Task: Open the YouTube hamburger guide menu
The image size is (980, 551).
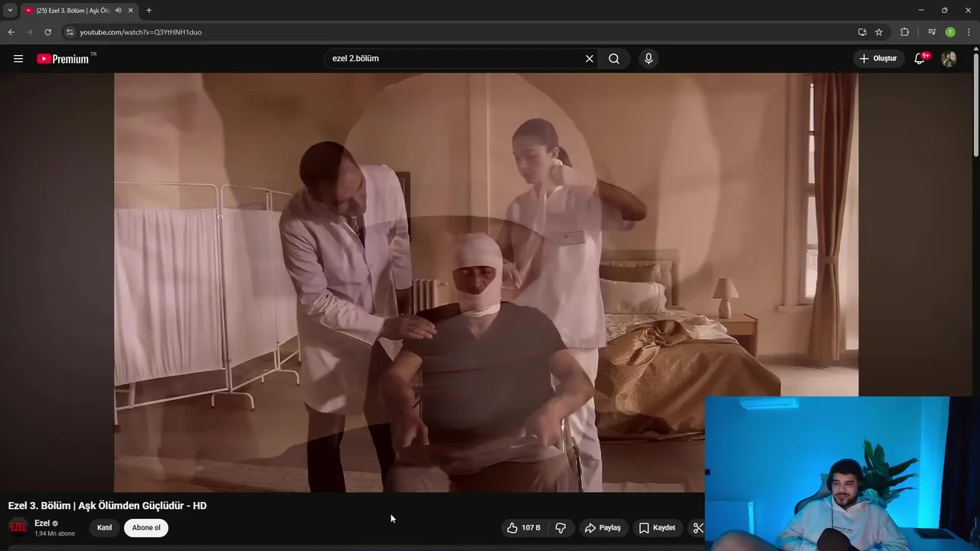Action: click(x=18, y=59)
